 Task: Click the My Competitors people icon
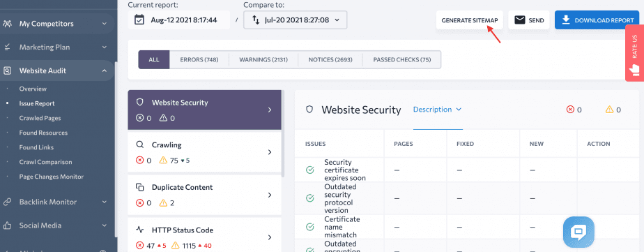7,24
